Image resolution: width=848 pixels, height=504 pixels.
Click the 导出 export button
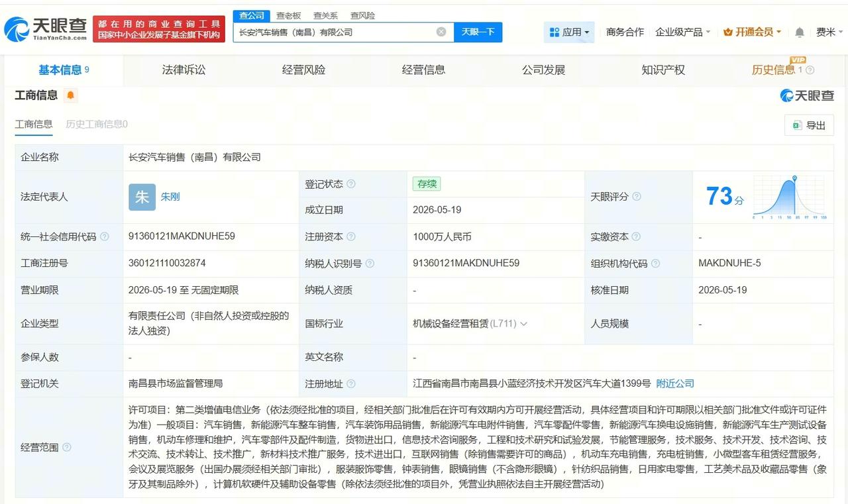coord(809,125)
